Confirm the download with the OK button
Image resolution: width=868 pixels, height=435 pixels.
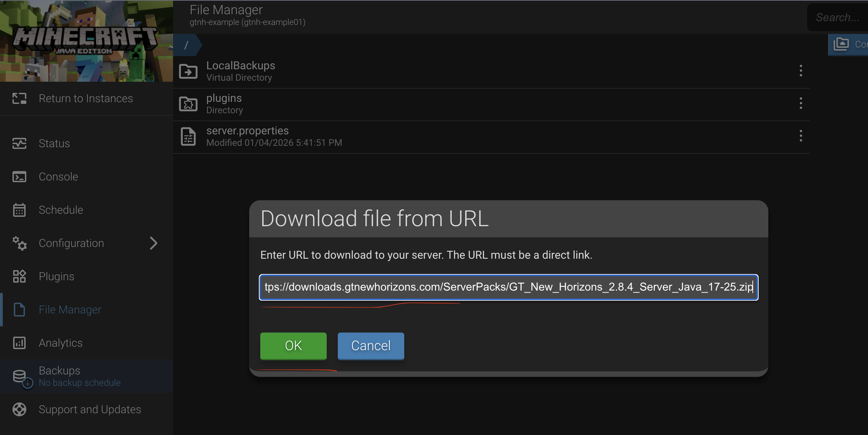293,346
